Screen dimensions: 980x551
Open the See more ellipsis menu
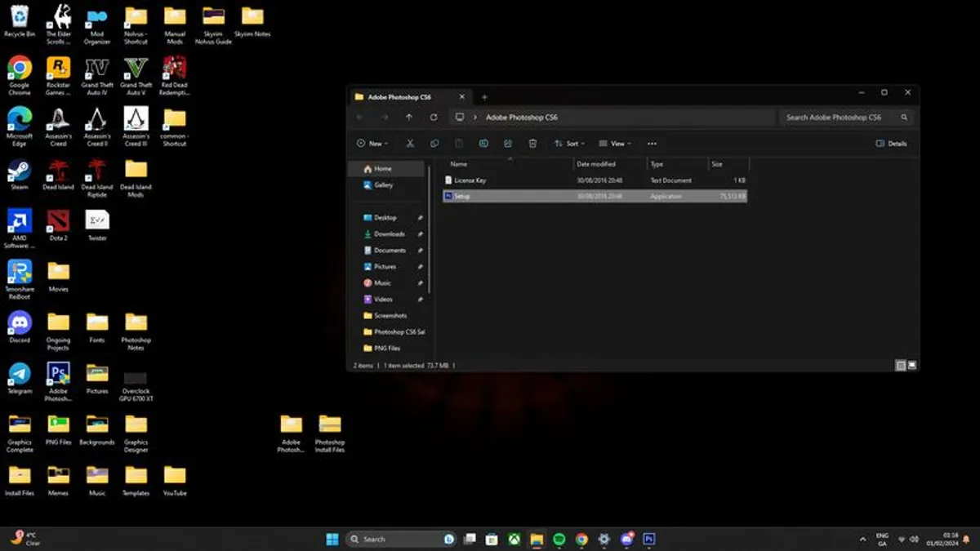652,143
